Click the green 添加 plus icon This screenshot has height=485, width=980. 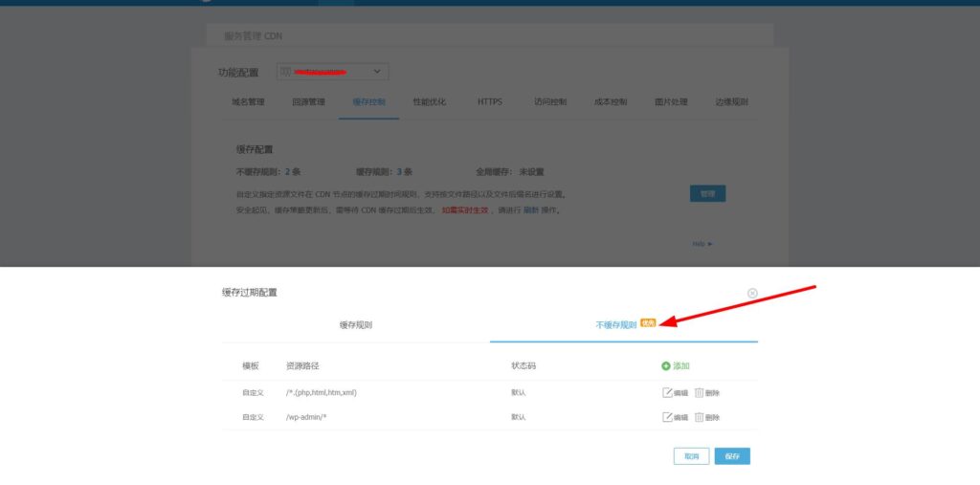[x=666, y=366]
